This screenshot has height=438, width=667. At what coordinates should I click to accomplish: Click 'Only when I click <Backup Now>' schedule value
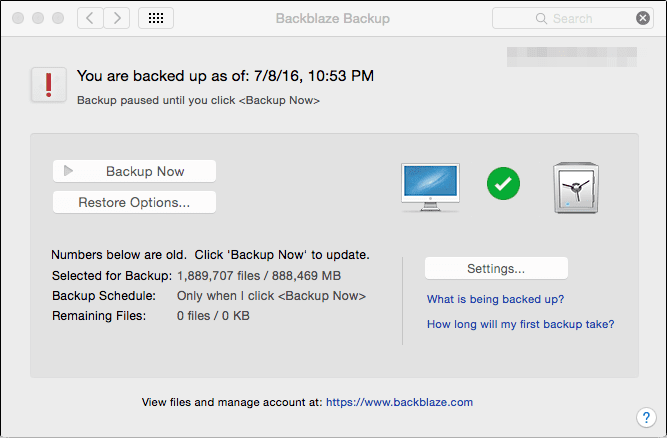click(x=271, y=296)
